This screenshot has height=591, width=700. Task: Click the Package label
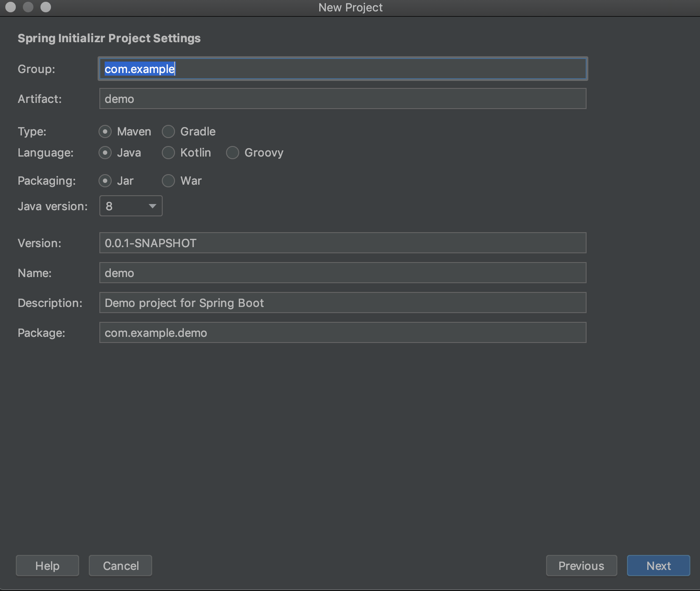click(41, 333)
